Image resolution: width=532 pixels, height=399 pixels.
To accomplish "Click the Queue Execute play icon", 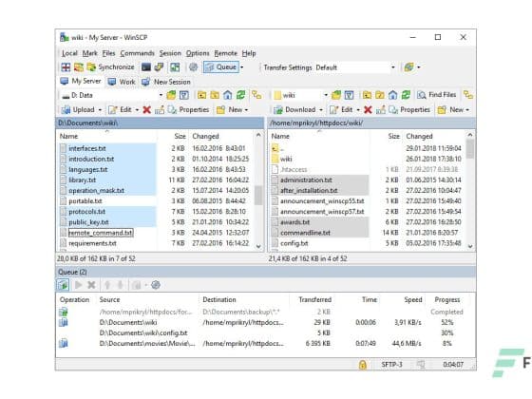I will point(78,285).
